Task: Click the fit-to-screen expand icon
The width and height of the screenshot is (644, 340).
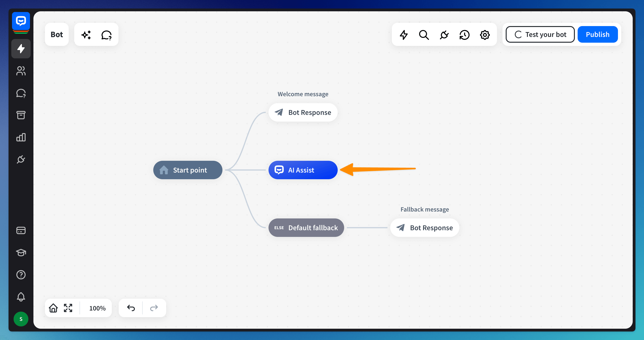Action: click(68, 308)
